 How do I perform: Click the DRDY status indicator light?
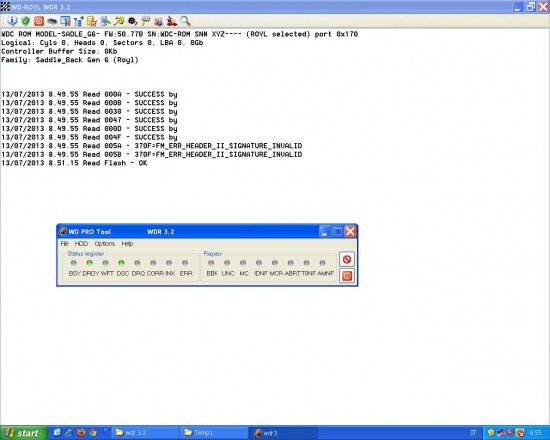point(89,263)
